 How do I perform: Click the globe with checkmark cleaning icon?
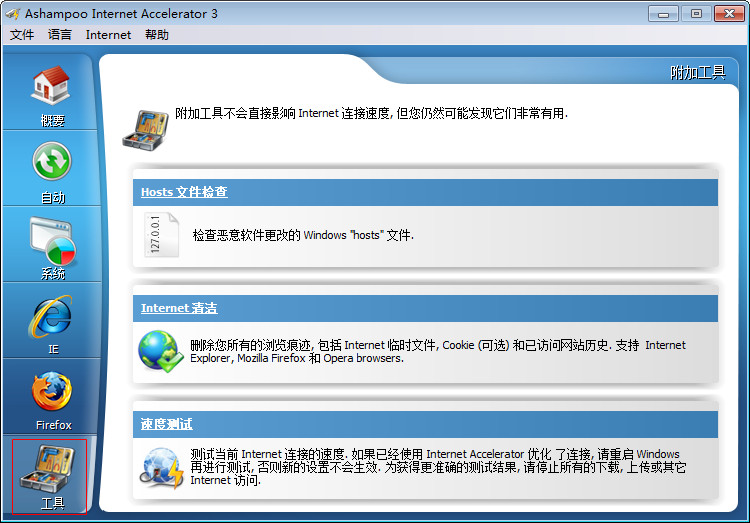[x=160, y=352]
